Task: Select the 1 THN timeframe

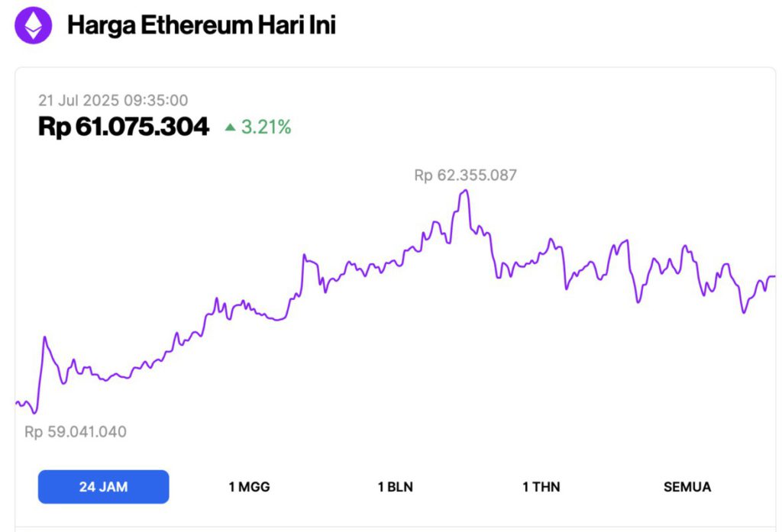Action: (541, 486)
